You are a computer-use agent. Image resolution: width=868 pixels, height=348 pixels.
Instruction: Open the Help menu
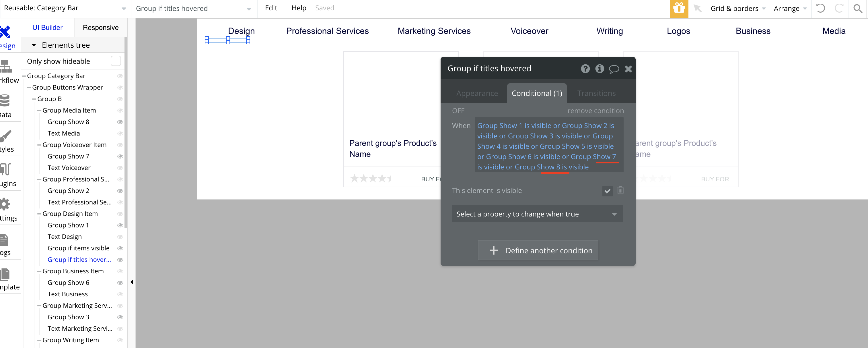coord(299,8)
